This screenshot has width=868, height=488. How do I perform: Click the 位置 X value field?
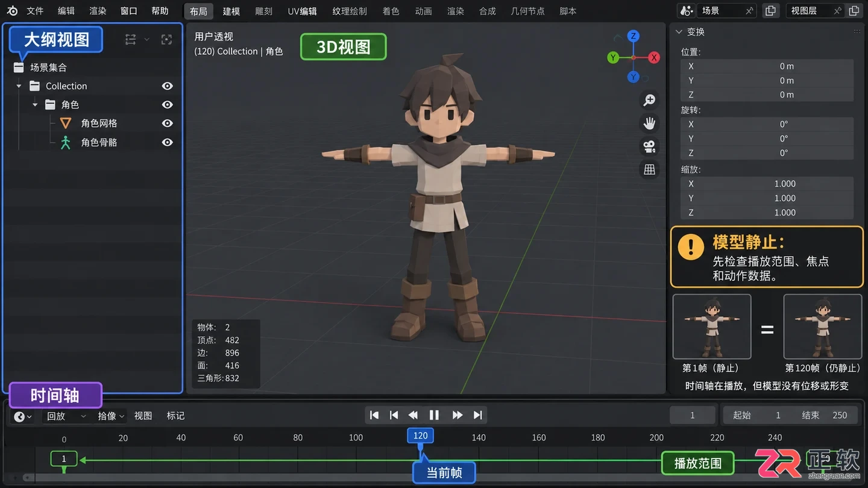[767, 66]
